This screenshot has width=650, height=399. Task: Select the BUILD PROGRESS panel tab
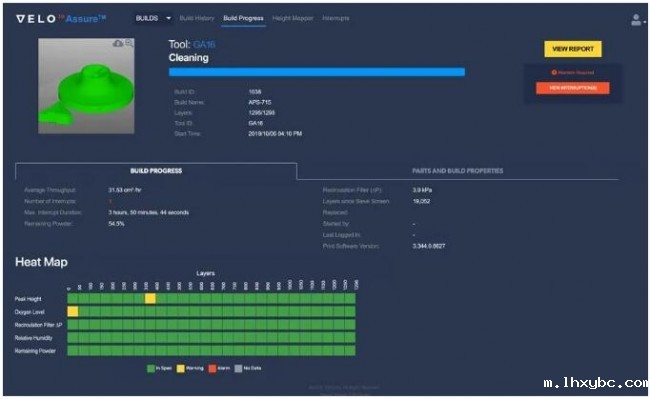156,171
